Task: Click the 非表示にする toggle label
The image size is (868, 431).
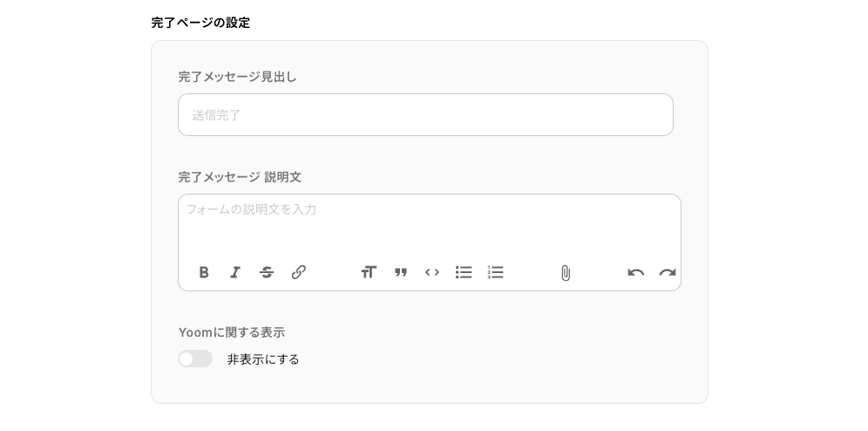Action: coord(263,359)
